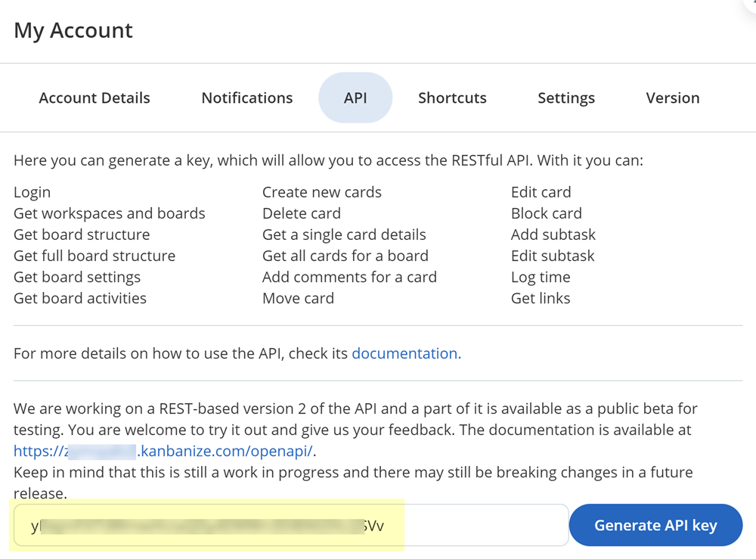The width and height of the screenshot is (756, 559).
Task: Click the Get board structure entry
Action: point(82,234)
